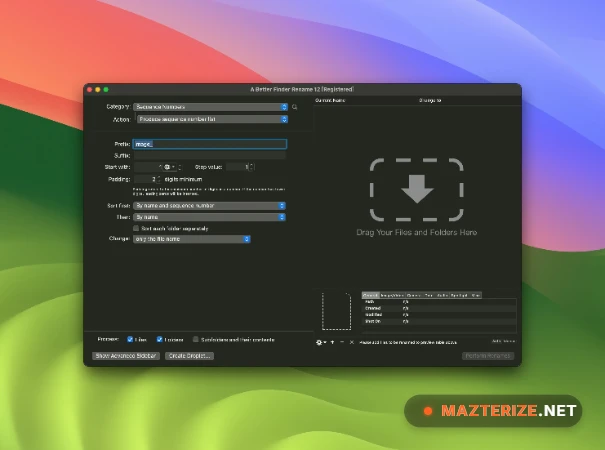Viewport: 605px width, 450px height.
Task: Open the Action dropdown for sequence number list
Action: (x=212, y=119)
